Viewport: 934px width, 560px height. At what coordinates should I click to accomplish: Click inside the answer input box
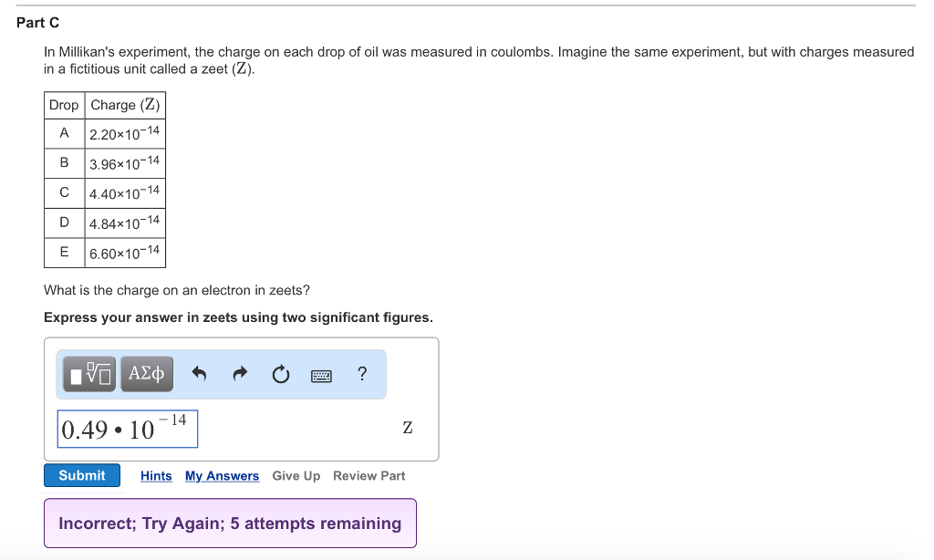tap(127, 429)
